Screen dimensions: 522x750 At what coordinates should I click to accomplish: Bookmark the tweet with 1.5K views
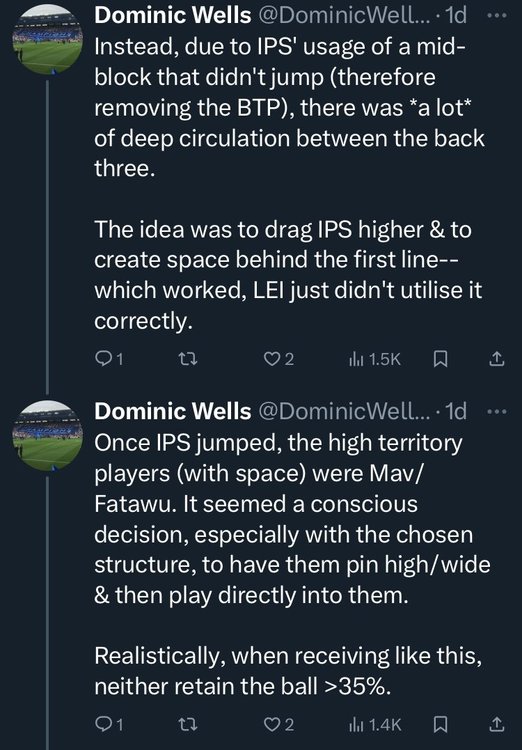pos(440,359)
